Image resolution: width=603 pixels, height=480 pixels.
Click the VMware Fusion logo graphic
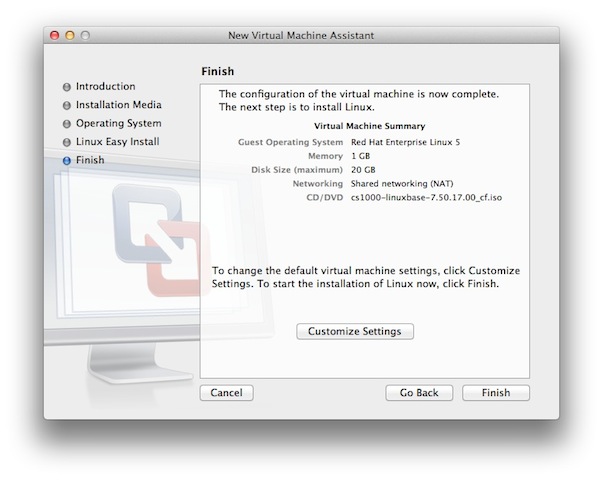click(162, 240)
